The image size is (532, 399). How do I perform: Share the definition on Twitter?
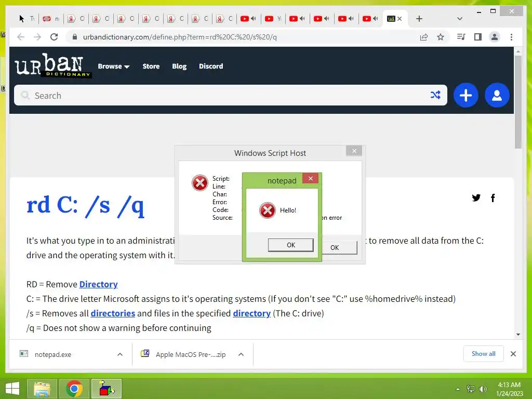476,198
